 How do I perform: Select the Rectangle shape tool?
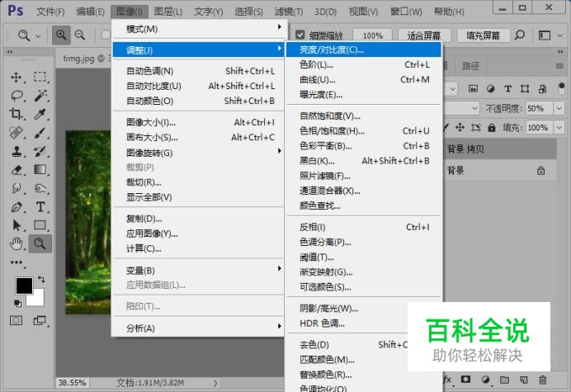coord(40,225)
